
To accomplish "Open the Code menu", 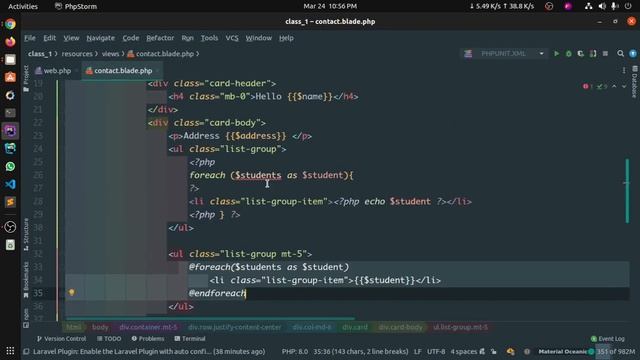I will (x=131, y=38).
